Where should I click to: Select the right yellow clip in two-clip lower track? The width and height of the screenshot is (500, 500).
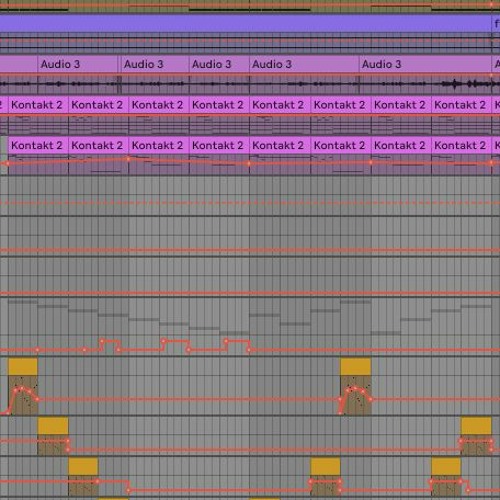tap(476, 426)
